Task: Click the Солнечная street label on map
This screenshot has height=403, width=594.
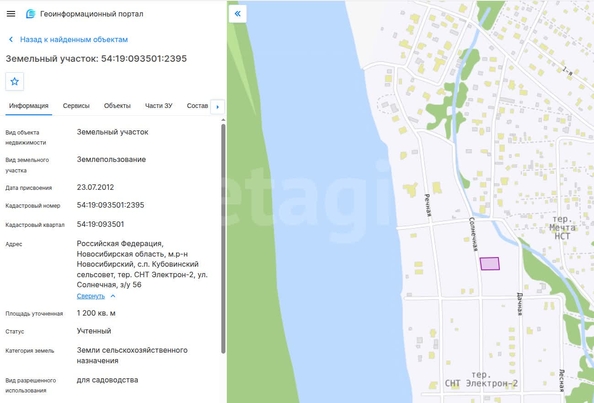Action: (474, 234)
